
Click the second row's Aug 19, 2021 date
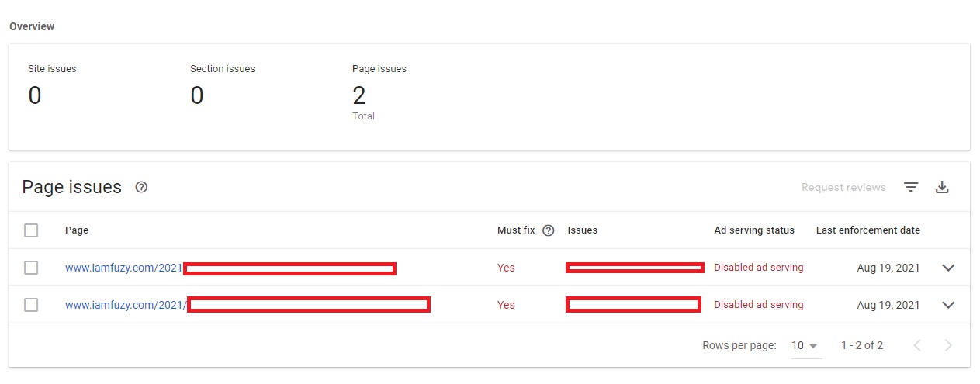coord(888,305)
